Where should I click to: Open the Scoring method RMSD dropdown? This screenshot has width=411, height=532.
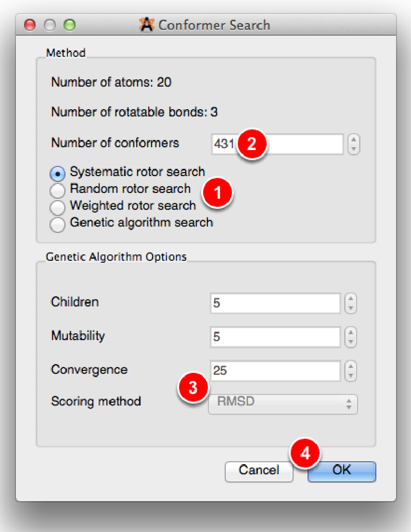[283, 403]
